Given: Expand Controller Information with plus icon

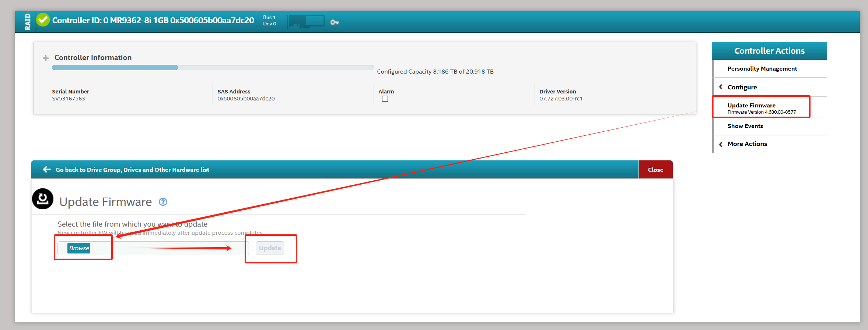Looking at the screenshot, I should (46, 58).
